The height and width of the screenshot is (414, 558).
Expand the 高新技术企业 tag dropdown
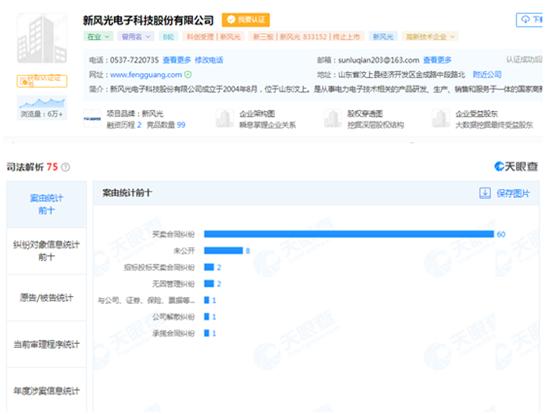[430, 36]
